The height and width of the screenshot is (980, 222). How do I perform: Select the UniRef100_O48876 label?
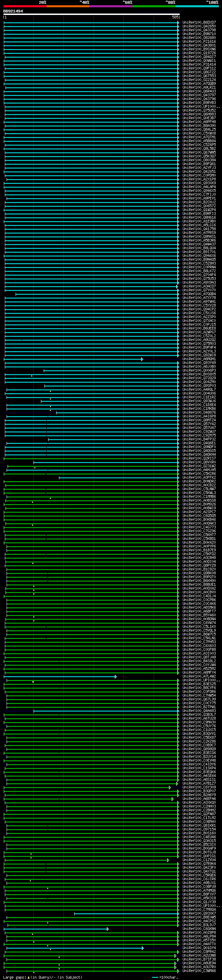[x=199, y=413]
